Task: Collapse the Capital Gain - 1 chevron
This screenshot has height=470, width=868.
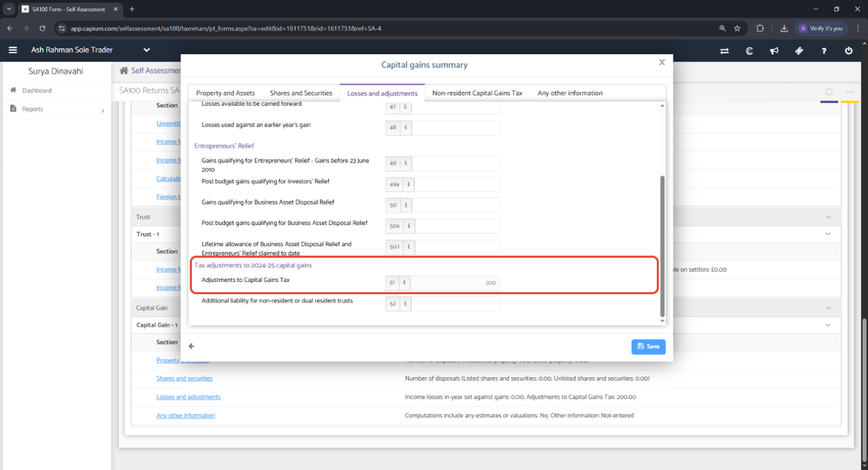Action: (x=828, y=325)
